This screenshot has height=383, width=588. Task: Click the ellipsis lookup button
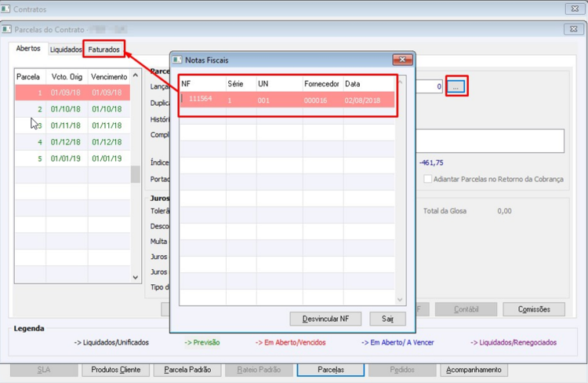pos(456,87)
